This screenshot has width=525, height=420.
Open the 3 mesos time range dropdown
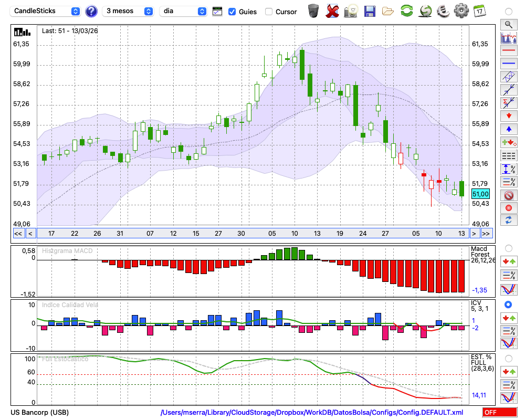click(129, 11)
